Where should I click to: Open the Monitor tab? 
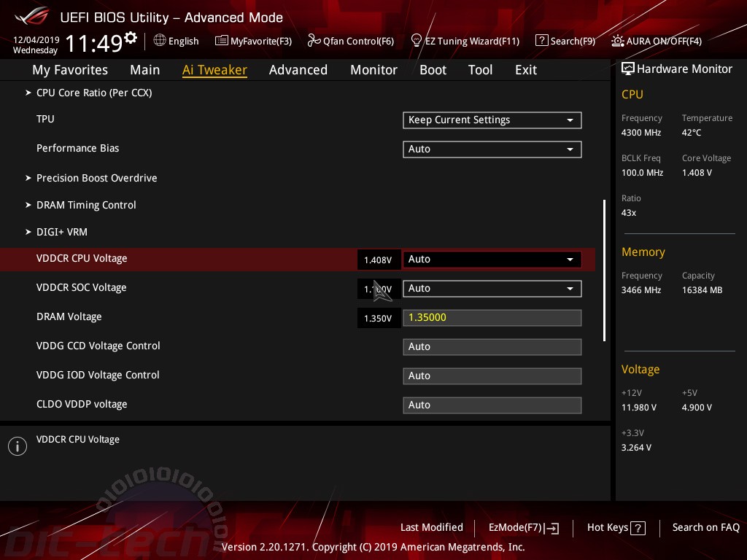pos(374,70)
